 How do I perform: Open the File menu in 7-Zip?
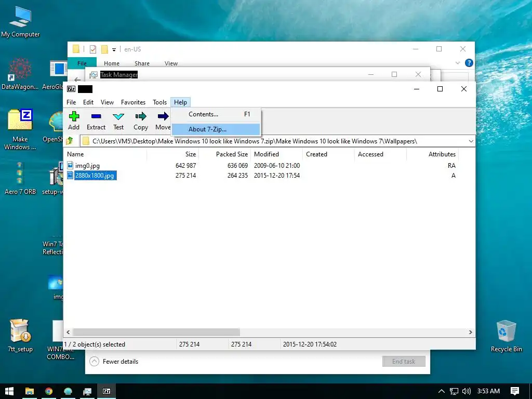pyautogui.click(x=71, y=102)
